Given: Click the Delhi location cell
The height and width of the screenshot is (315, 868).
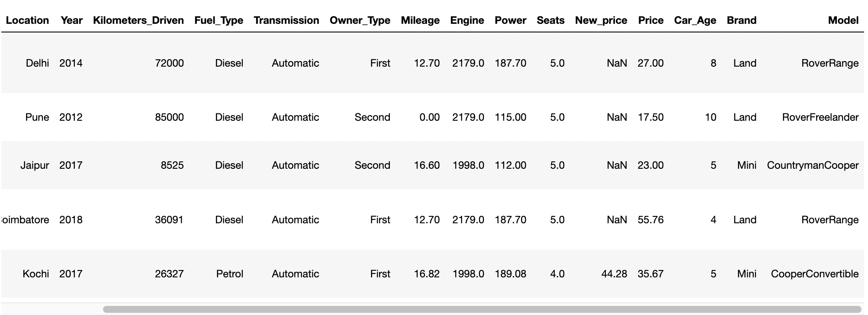Looking at the screenshot, I should pyautogui.click(x=37, y=63).
